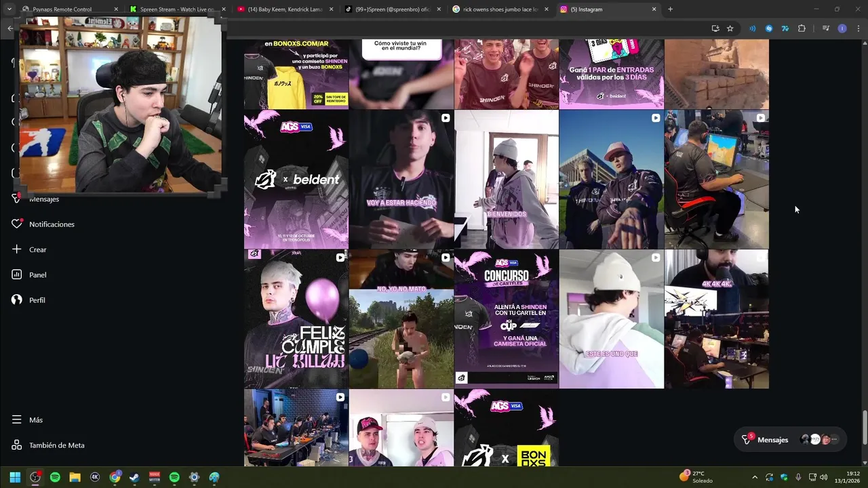Click the install app icon in address bar

pos(715,28)
